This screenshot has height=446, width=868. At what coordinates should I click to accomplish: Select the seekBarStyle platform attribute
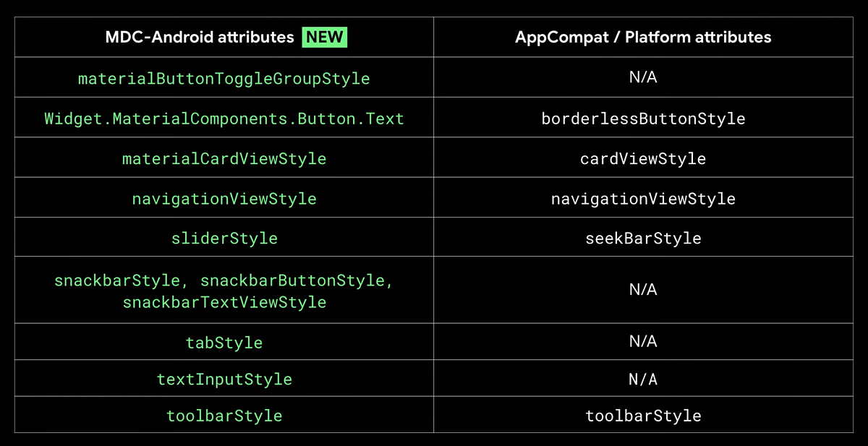pos(643,238)
